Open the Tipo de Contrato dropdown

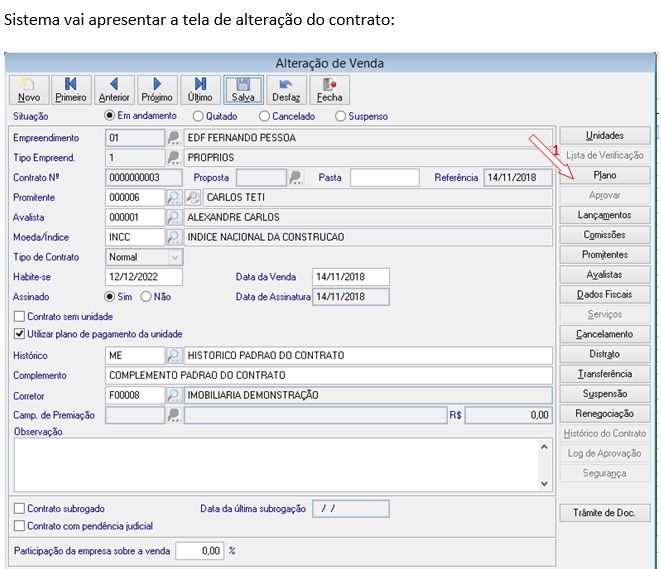175,257
